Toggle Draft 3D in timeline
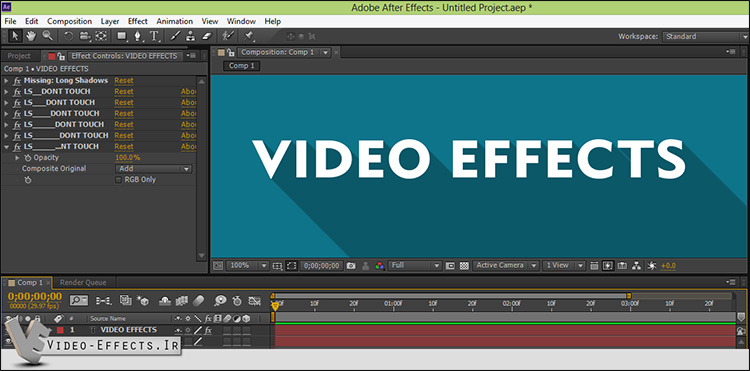The width and height of the screenshot is (750, 371). click(143, 301)
